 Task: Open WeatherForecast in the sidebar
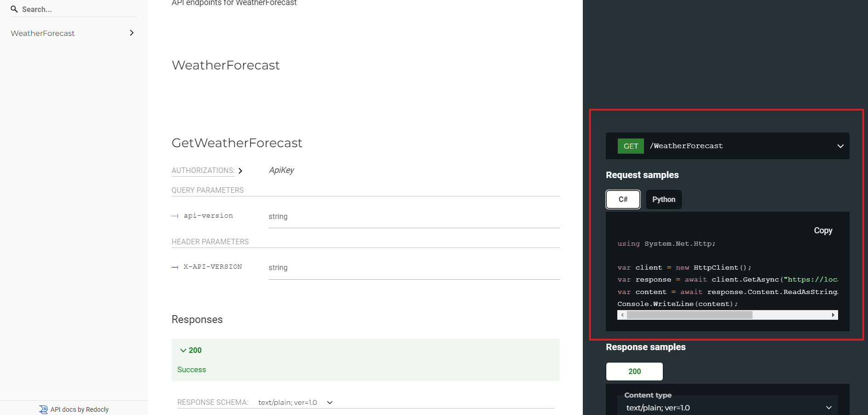click(x=43, y=33)
